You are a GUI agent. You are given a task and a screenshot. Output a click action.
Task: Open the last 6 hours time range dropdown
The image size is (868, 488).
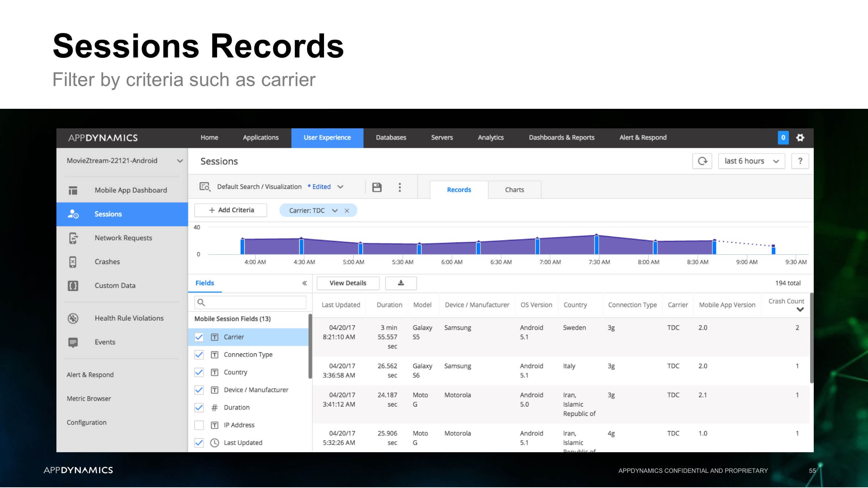click(x=751, y=161)
